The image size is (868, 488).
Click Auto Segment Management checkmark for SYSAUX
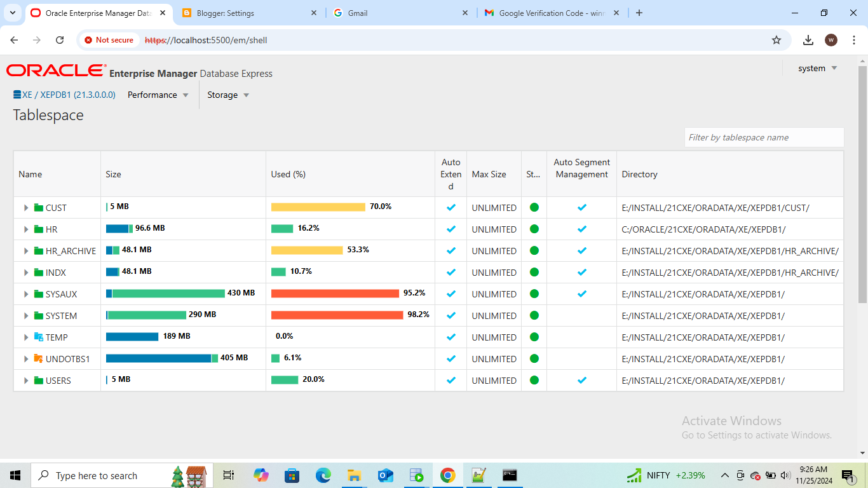pos(582,294)
